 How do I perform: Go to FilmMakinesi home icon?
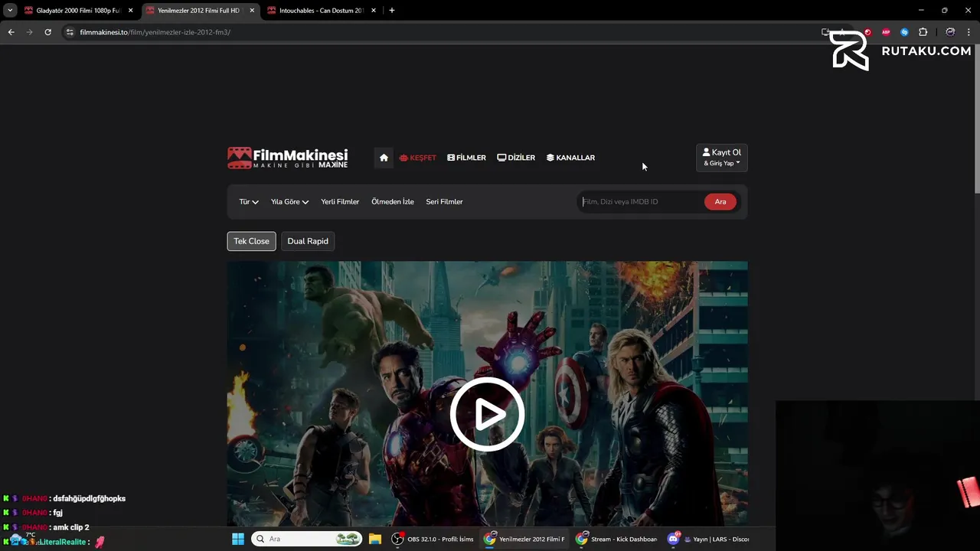pos(384,158)
